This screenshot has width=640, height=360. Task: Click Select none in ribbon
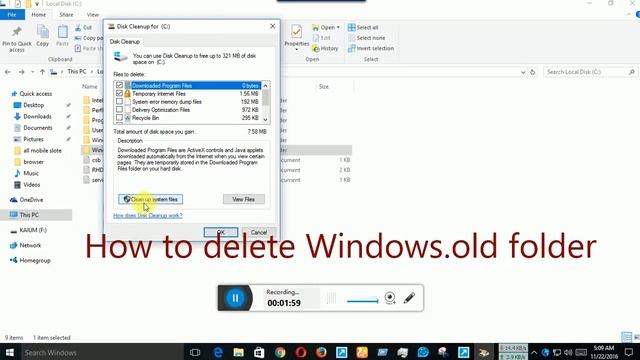point(367,38)
